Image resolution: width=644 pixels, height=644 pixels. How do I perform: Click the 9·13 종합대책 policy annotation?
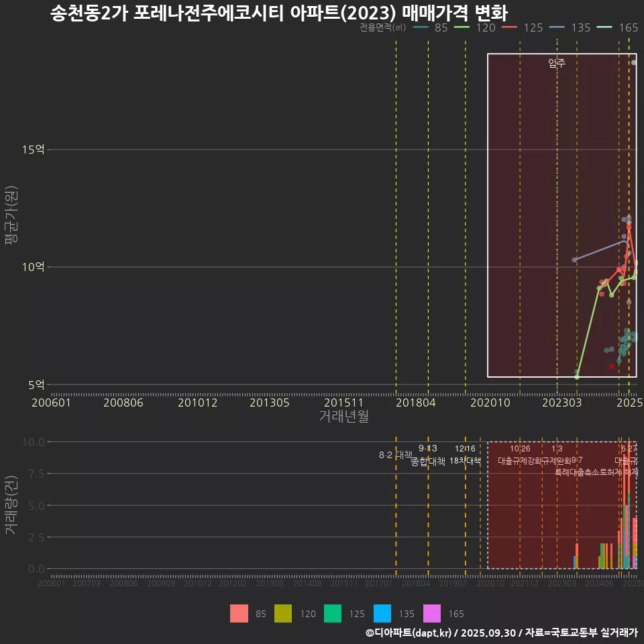pos(428,455)
